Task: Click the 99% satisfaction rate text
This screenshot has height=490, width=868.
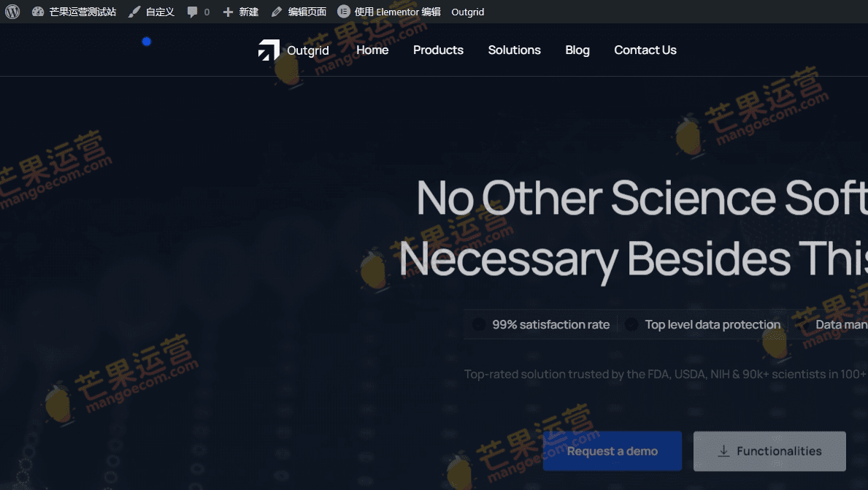Action: click(550, 324)
